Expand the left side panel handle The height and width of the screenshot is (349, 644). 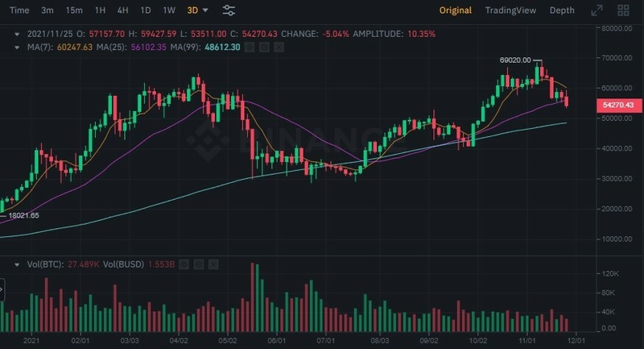(2, 288)
